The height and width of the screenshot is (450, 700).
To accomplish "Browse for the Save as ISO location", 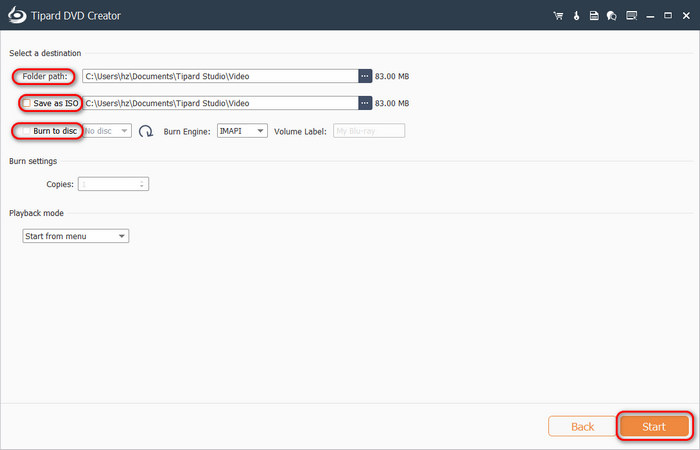I will click(365, 103).
